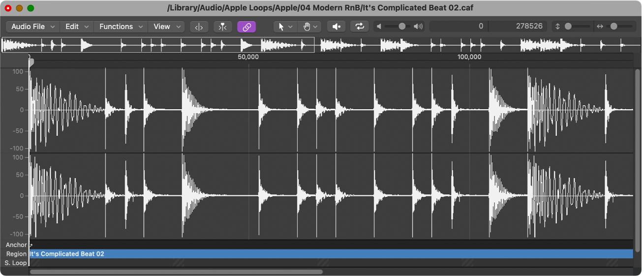The image size is (644, 276).
Task: Click the 100,000 ruler mark
Action: click(x=469, y=57)
